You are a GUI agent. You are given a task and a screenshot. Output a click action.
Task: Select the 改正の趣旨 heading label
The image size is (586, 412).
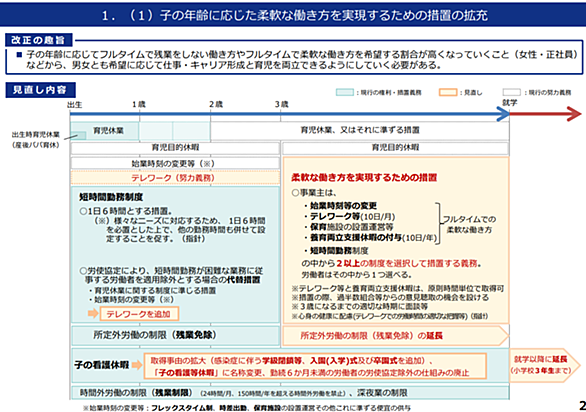38,40
